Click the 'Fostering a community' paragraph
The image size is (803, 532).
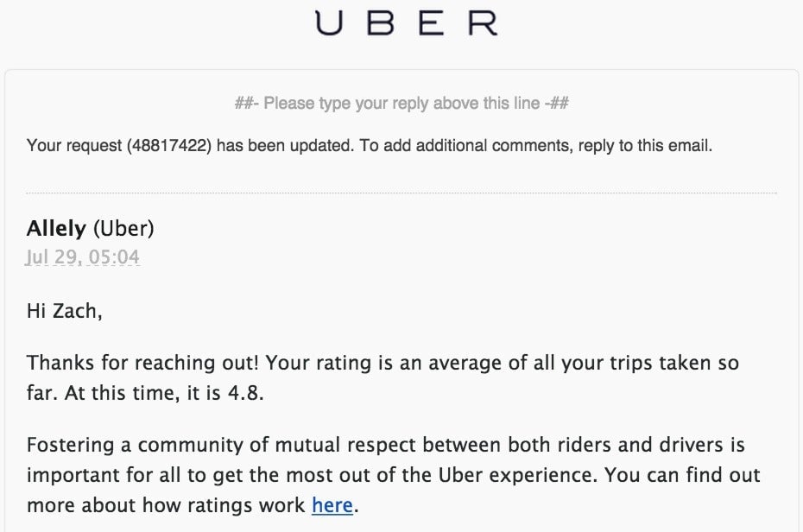click(394, 475)
